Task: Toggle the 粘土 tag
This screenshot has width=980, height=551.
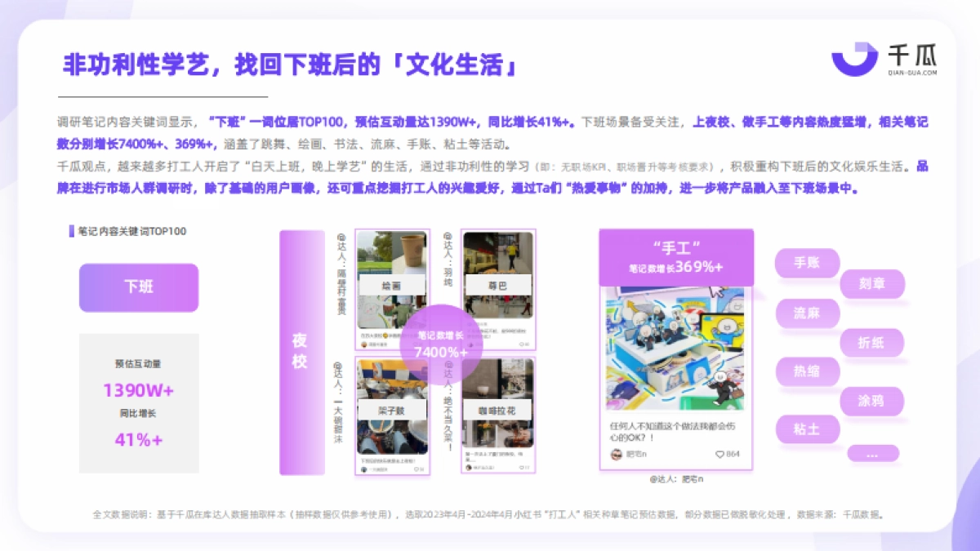Action: click(x=807, y=429)
